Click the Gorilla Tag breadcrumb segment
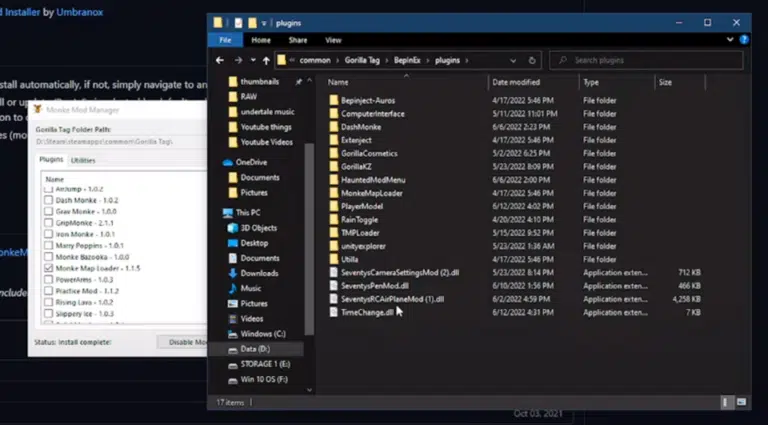 362,60
